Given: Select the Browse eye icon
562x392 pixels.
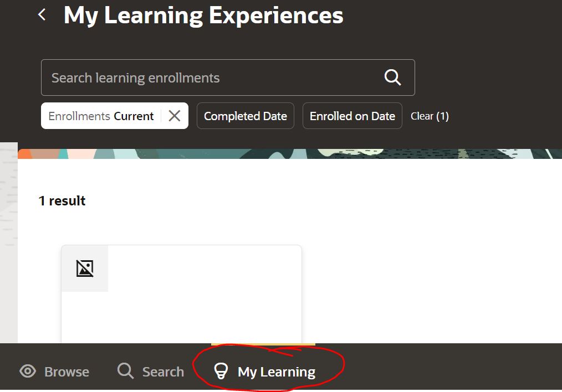Looking at the screenshot, I should (x=27, y=371).
